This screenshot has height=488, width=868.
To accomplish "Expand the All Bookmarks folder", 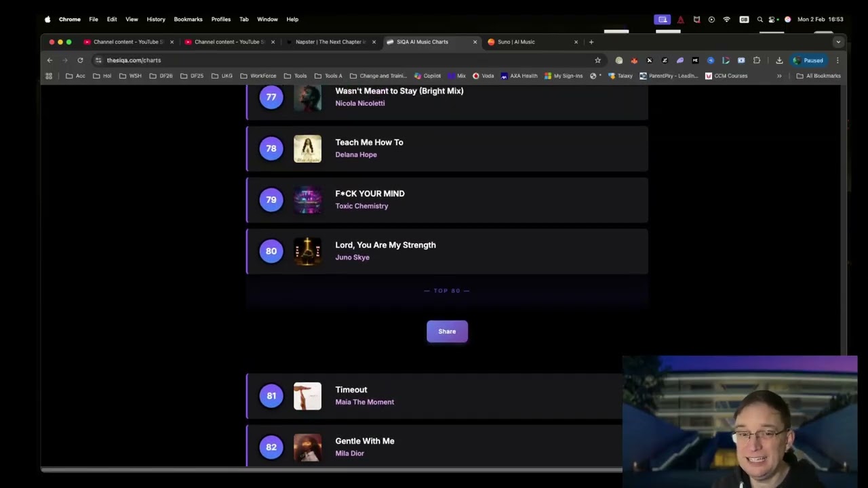I will click(818, 76).
